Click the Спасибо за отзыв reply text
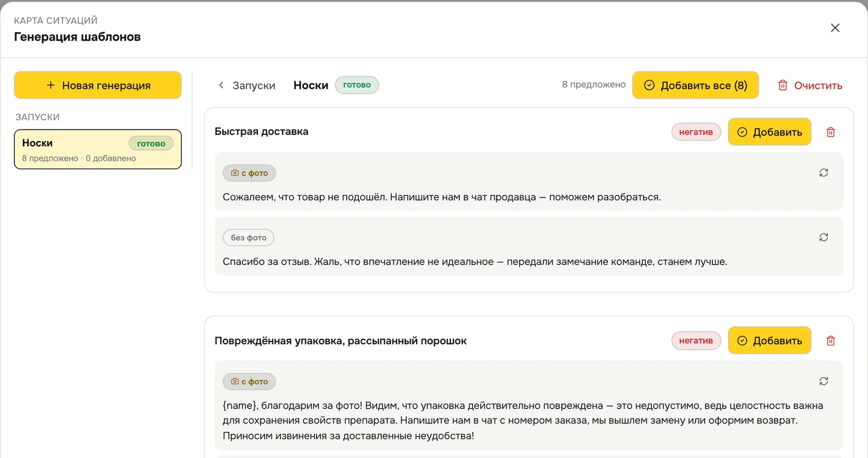The image size is (868, 458). point(475,261)
